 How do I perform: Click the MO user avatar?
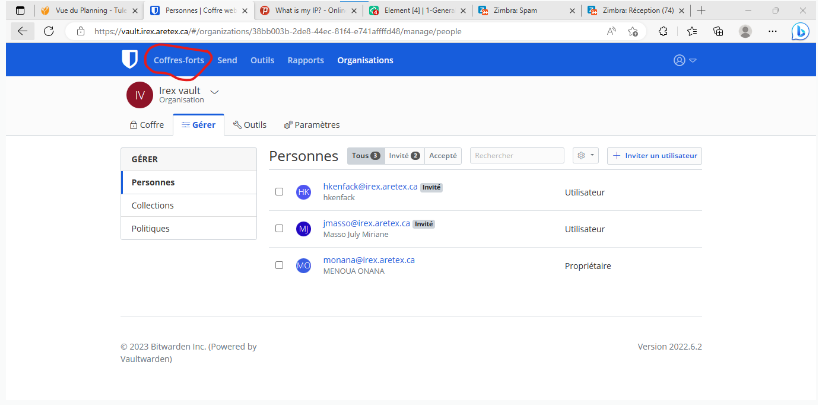pyautogui.click(x=304, y=265)
